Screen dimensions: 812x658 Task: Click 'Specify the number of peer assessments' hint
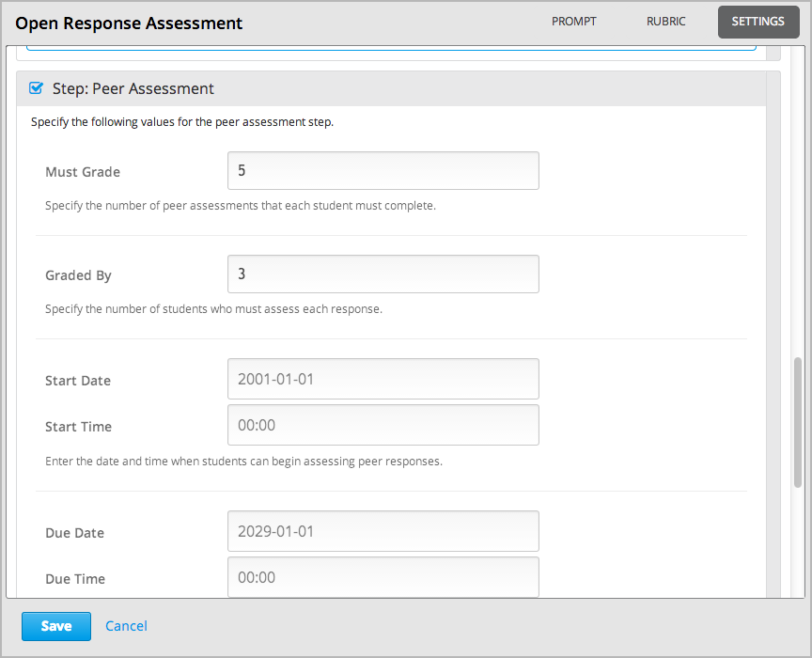click(x=241, y=206)
